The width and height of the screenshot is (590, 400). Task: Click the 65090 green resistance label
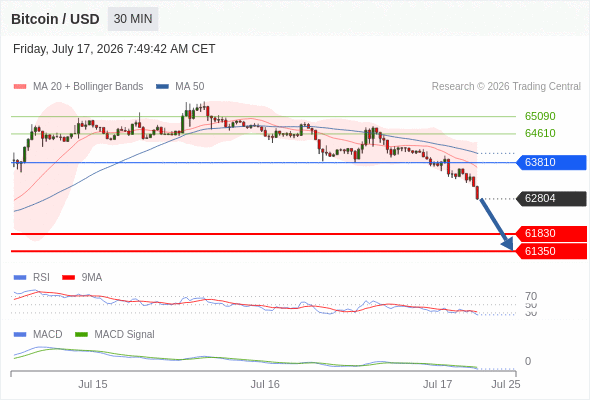click(540, 116)
